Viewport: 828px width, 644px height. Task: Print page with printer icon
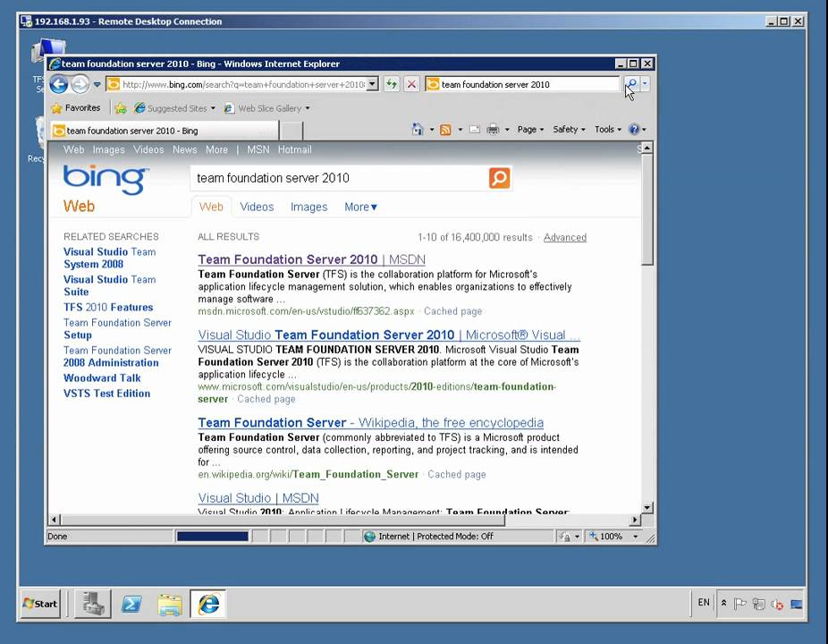coord(493,130)
